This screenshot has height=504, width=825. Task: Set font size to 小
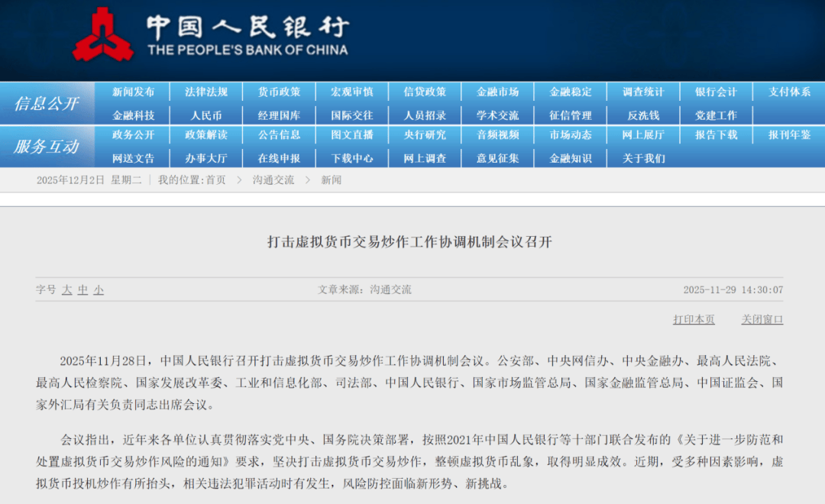pyautogui.click(x=99, y=290)
